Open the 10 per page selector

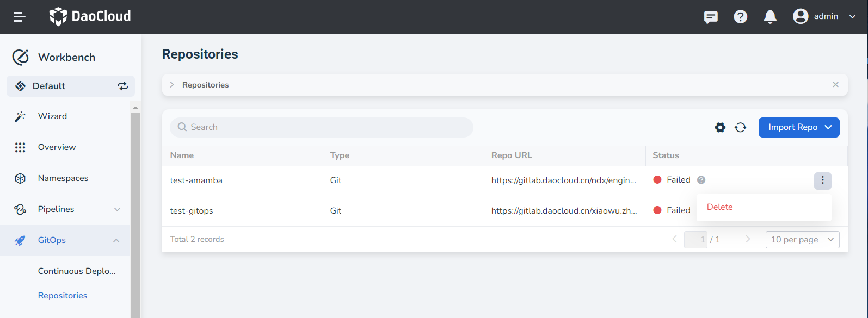pyautogui.click(x=802, y=240)
